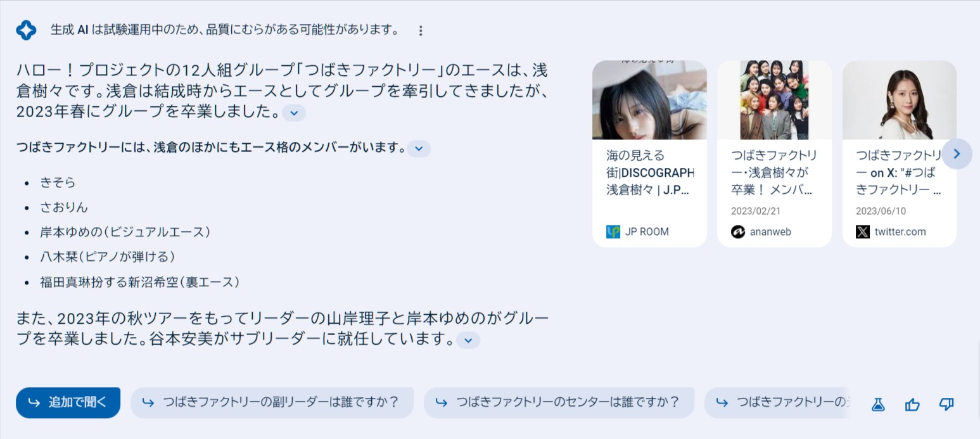Select suggestion つばきファクトリーの副リーダーは誰ですか？

[x=272, y=403]
